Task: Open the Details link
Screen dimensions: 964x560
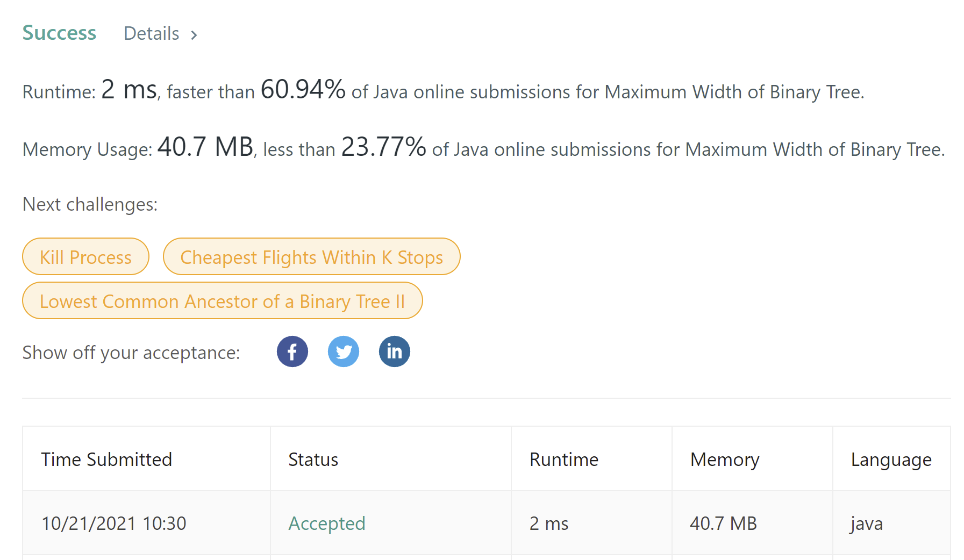Action: click(152, 34)
